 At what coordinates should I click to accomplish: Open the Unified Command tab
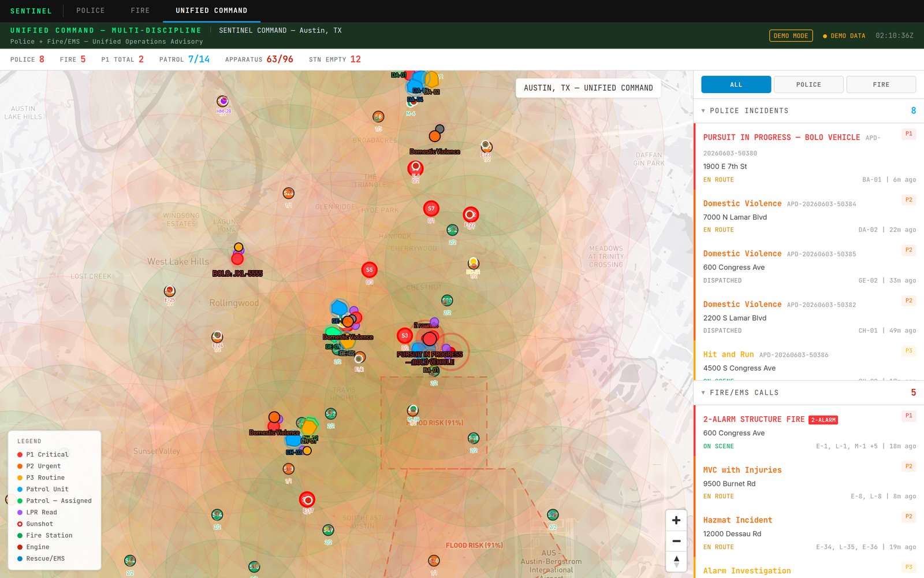pos(211,10)
